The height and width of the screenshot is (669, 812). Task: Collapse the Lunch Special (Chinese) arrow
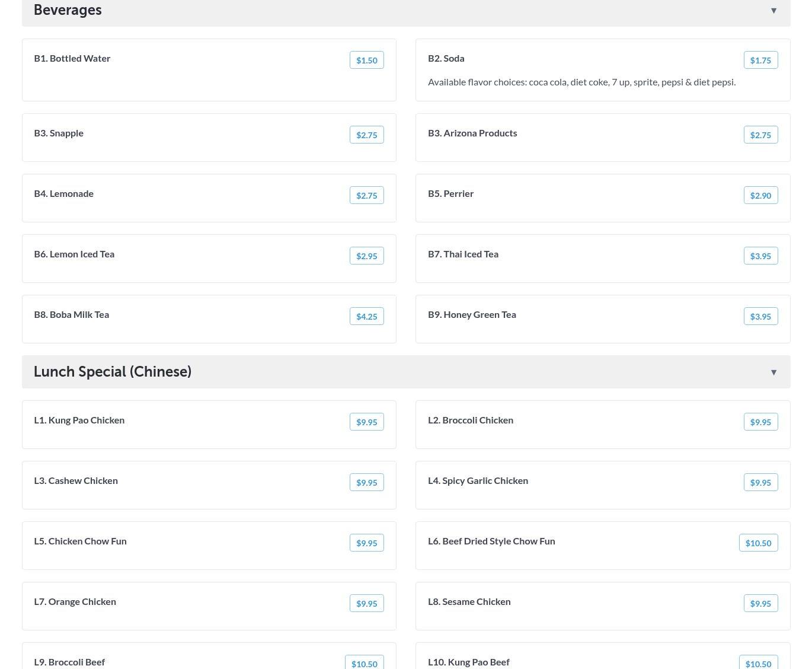click(773, 372)
